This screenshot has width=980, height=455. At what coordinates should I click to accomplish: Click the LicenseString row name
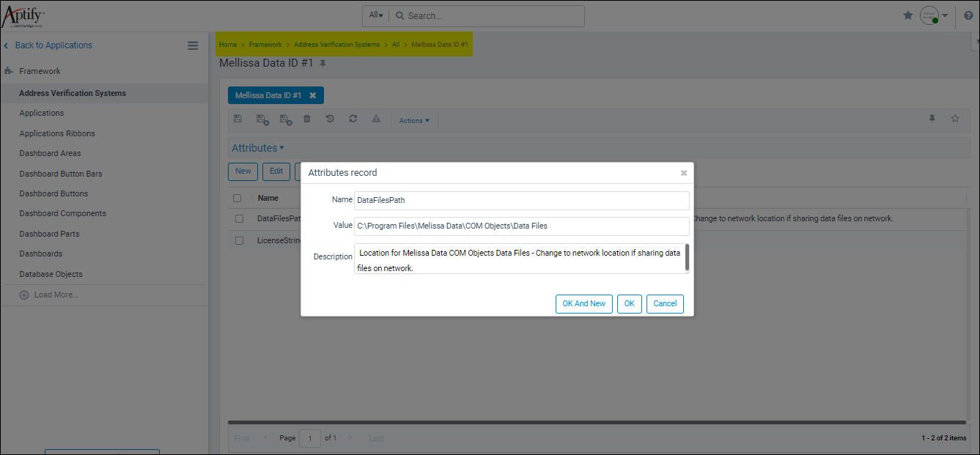coord(279,240)
